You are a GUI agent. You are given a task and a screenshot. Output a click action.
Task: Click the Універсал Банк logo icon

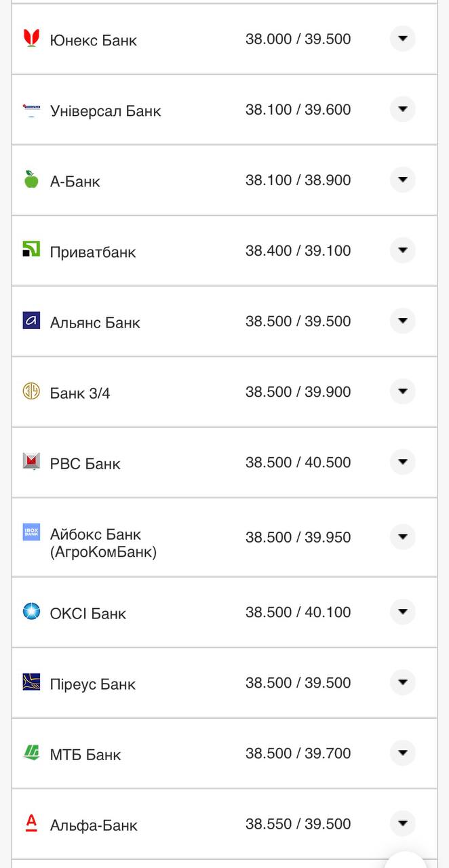click(31, 110)
